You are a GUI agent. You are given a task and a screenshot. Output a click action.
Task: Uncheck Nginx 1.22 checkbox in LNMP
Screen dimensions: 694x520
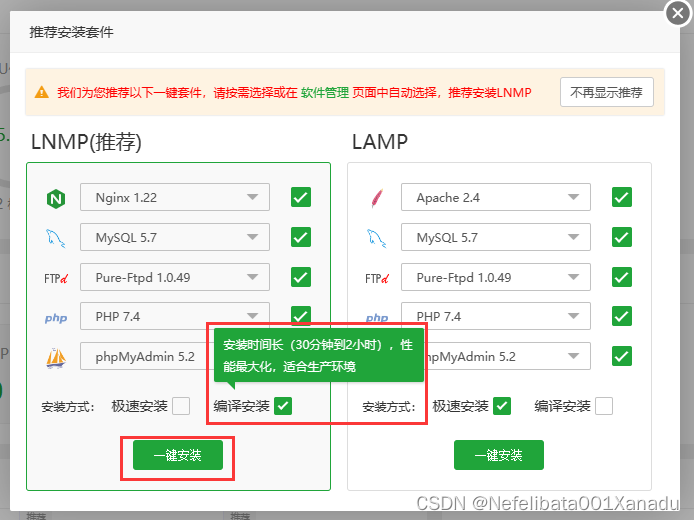tap(301, 197)
